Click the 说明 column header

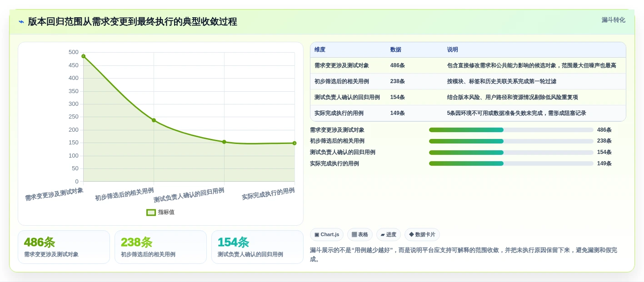click(x=453, y=49)
